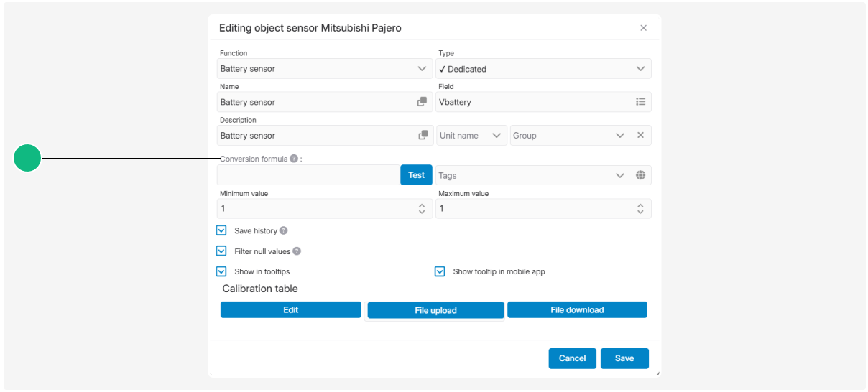
Task: Open the Field list icon next to Vbattery
Action: click(640, 102)
